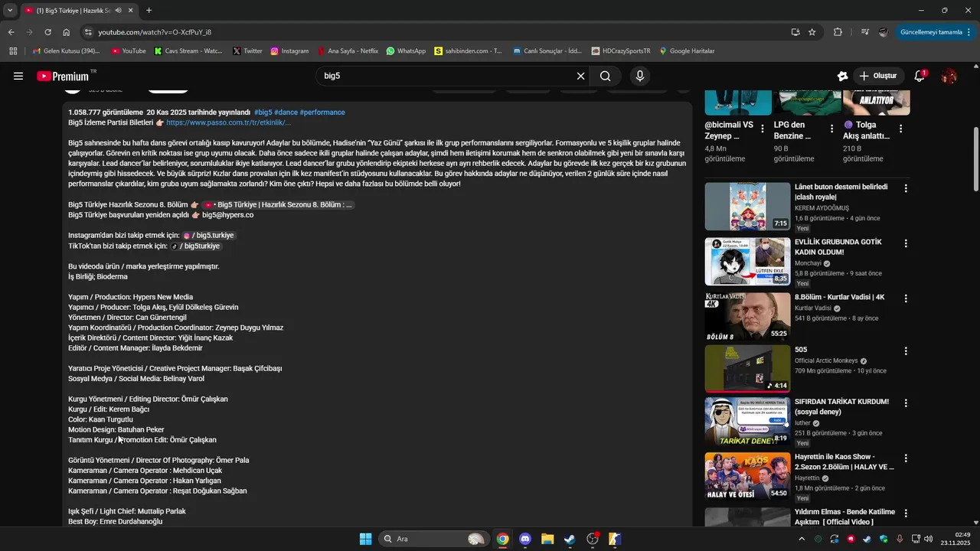Open EVLİLİK GRUBUNDA GOTİK KADIN thumbnail

click(x=747, y=262)
